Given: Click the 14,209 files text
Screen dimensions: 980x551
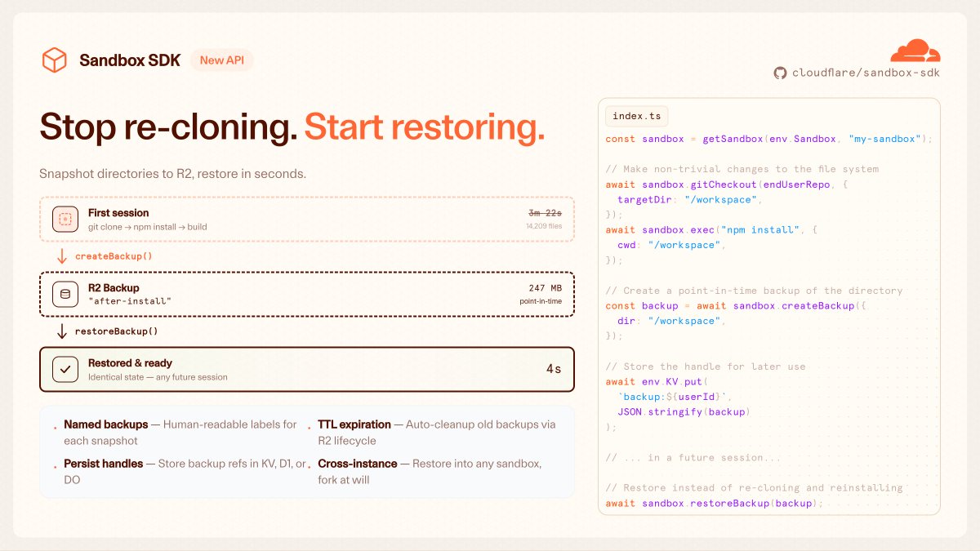Looking at the screenshot, I should [x=542, y=226].
